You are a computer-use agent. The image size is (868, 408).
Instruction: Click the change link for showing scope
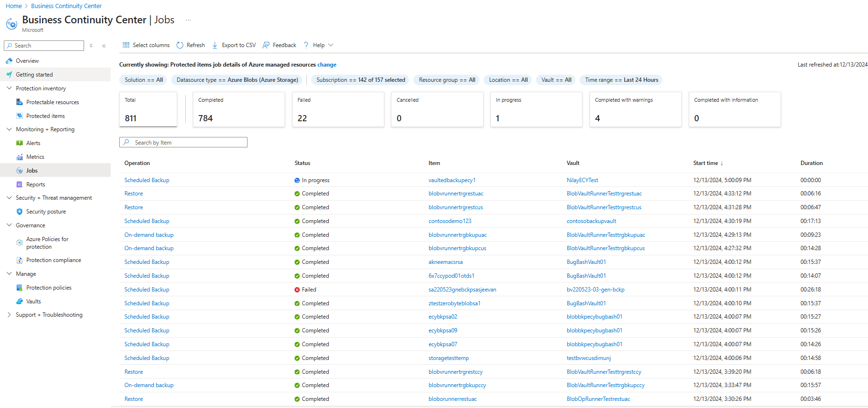327,65
